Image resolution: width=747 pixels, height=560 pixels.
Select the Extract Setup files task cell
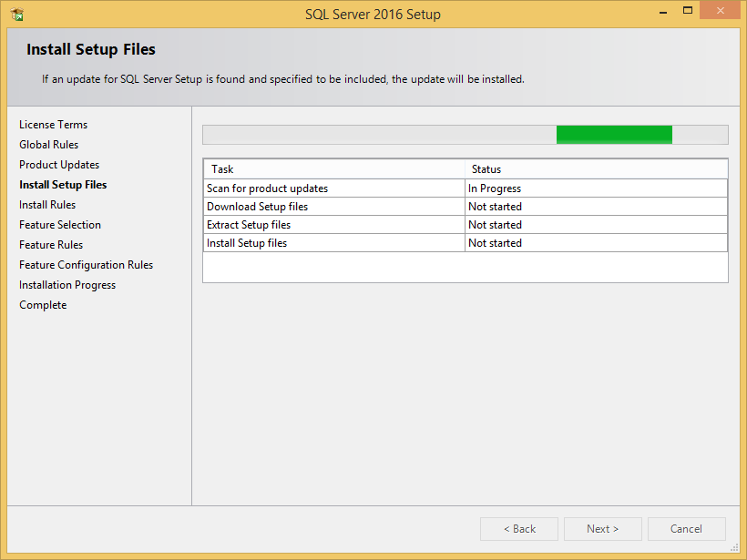(x=334, y=225)
